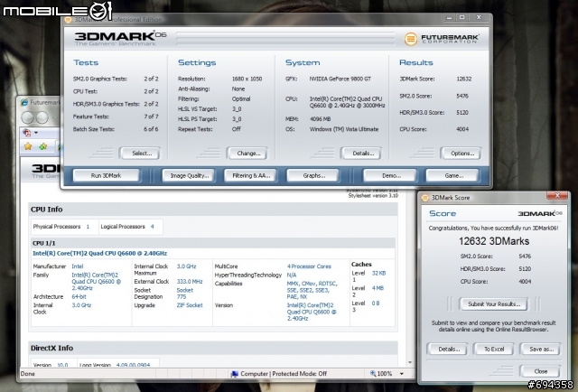Viewport: 578px width, 392px height.
Task: Click the scroll-down arrow of browser scrollbar
Action: (x=409, y=363)
